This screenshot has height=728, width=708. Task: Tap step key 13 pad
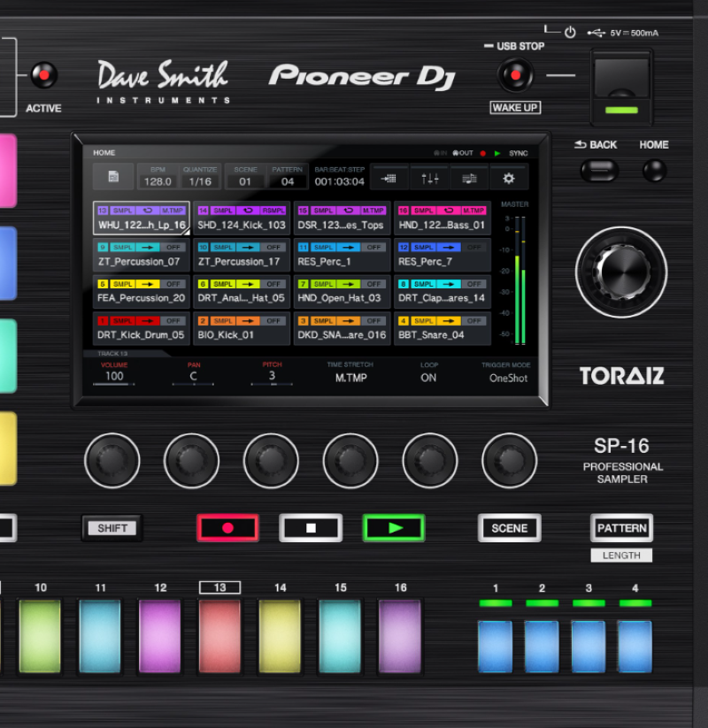[219, 636]
